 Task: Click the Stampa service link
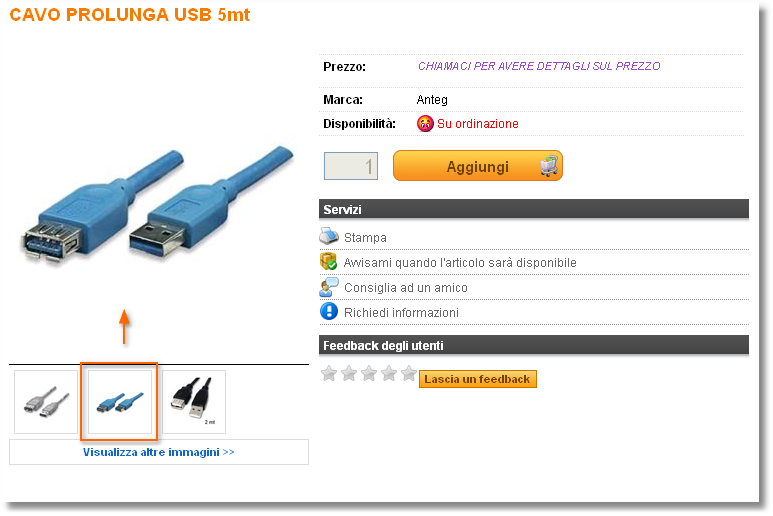[x=365, y=238]
